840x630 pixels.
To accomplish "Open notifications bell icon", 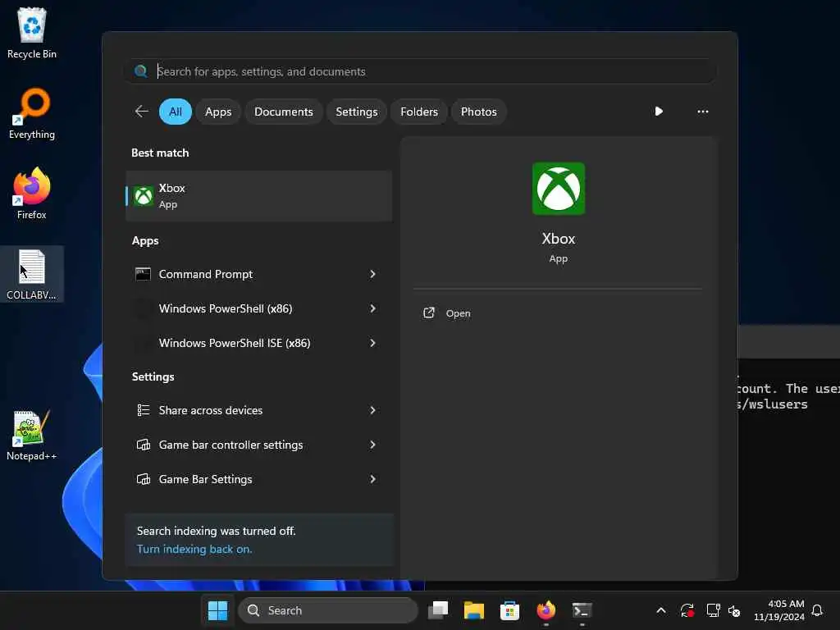I will pos(817,610).
